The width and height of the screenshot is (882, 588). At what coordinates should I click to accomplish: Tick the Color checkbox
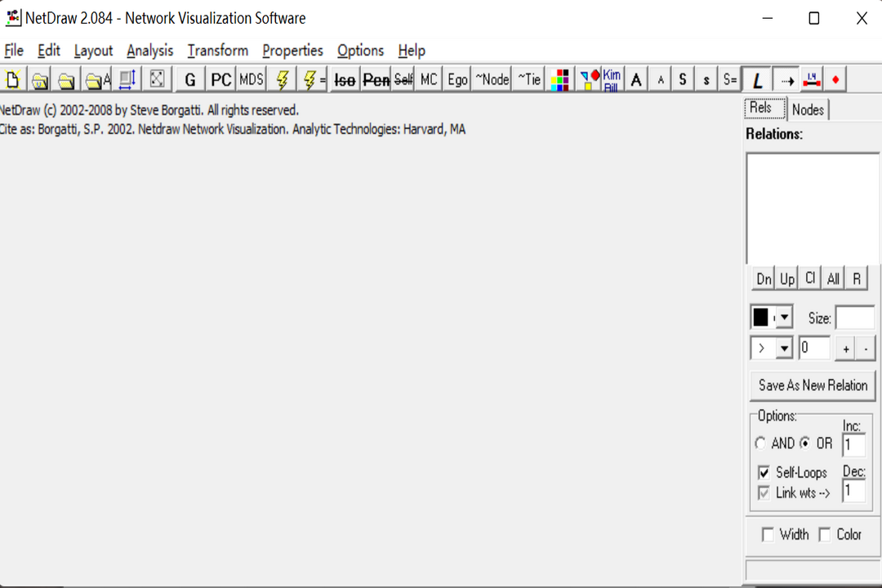824,535
